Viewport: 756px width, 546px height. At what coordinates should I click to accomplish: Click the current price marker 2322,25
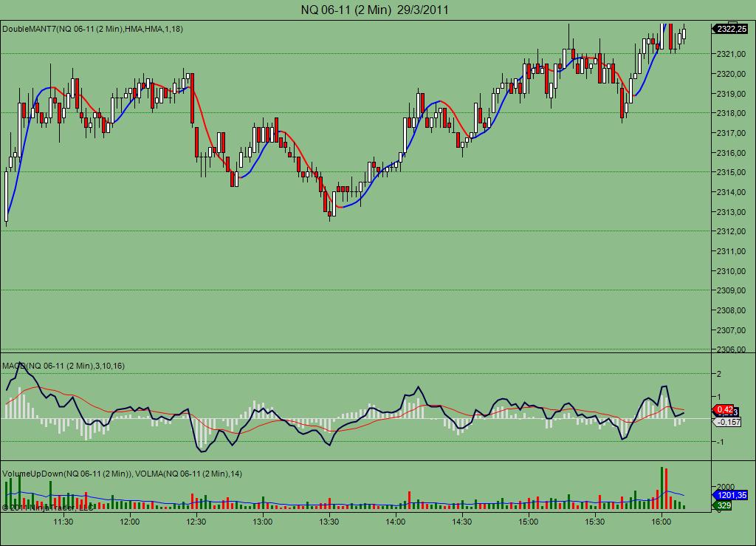730,29
